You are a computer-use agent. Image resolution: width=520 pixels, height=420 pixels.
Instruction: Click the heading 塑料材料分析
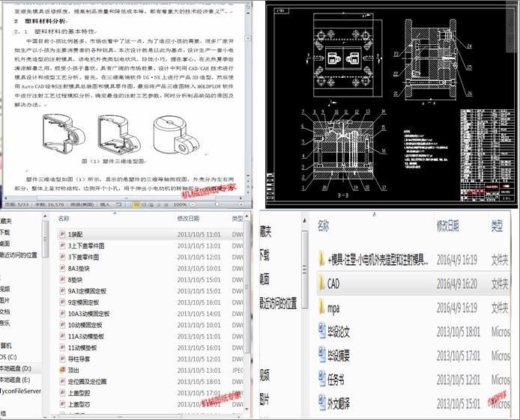click(45, 21)
